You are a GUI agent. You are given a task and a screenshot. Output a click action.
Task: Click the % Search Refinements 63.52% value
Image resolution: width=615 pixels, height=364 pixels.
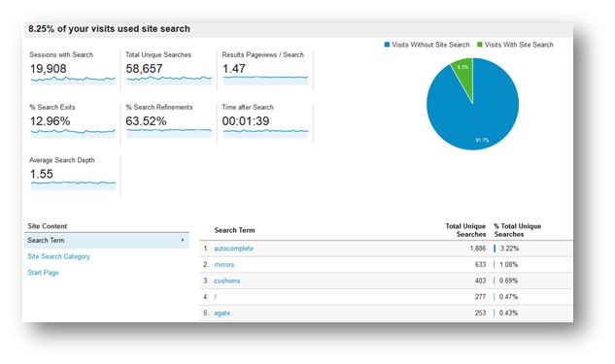[146, 121]
